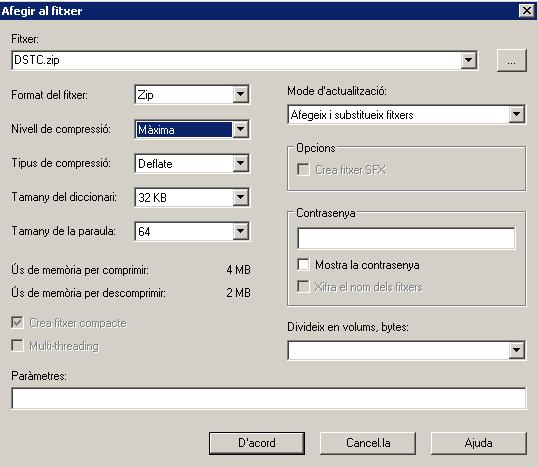538x467 pixels.
Task: Open the Mode d'actualització dropdown
Action: [x=517, y=114]
